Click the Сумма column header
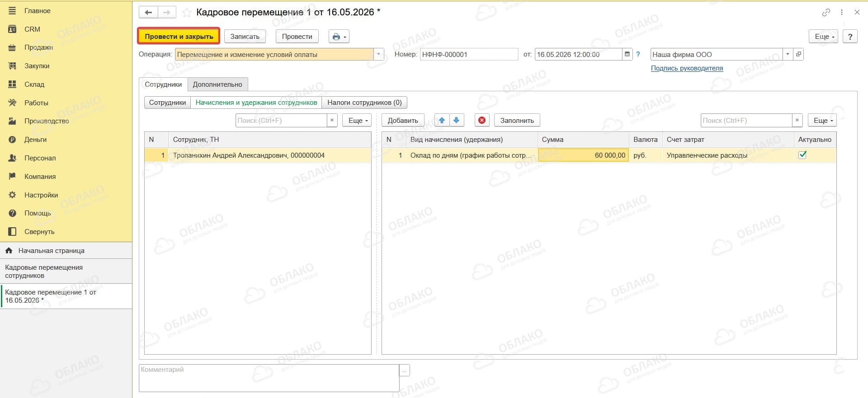The image size is (868, 398). (583, 140)
